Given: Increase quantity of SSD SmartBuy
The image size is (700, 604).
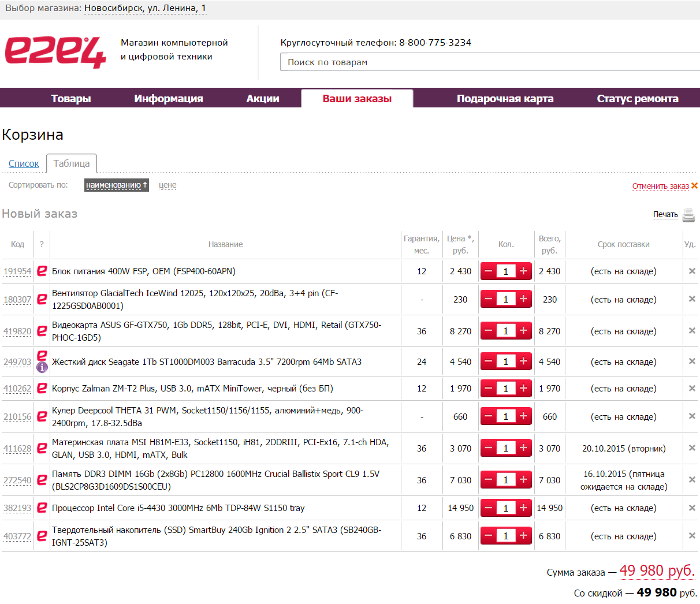Looking at the screenshot, I should (x=523, y=536).
